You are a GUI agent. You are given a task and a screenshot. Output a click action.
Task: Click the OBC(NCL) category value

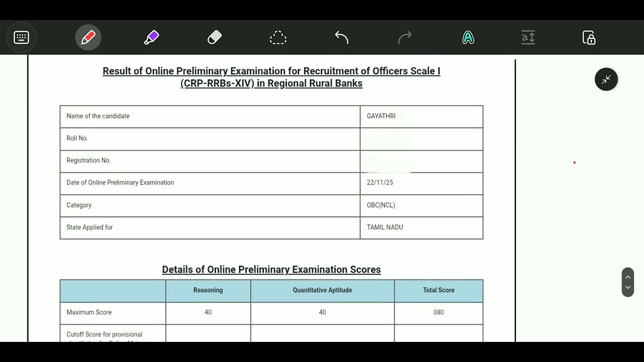click(x=381, y=205)
